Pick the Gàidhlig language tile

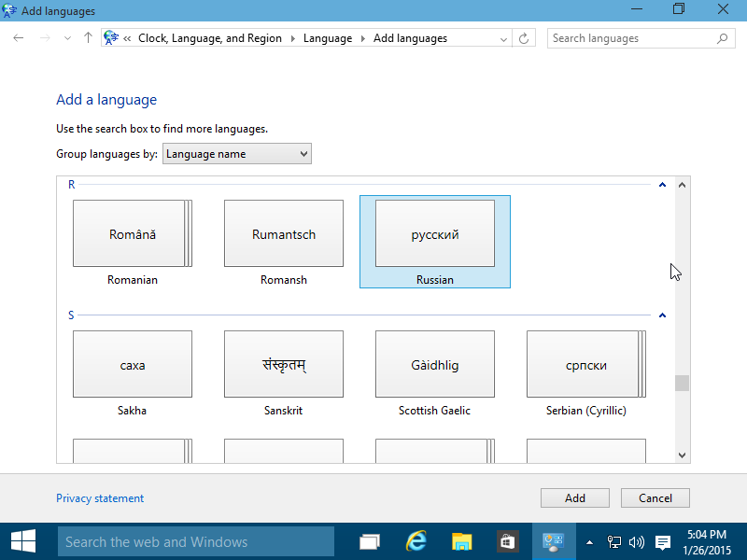point(435,364)
